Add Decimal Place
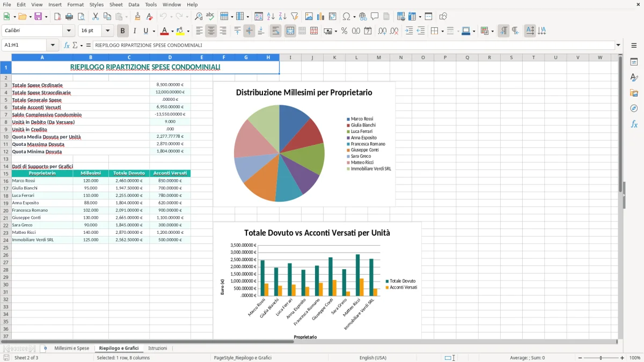Viewport: 644px width, 362px height. click(382, 31)
